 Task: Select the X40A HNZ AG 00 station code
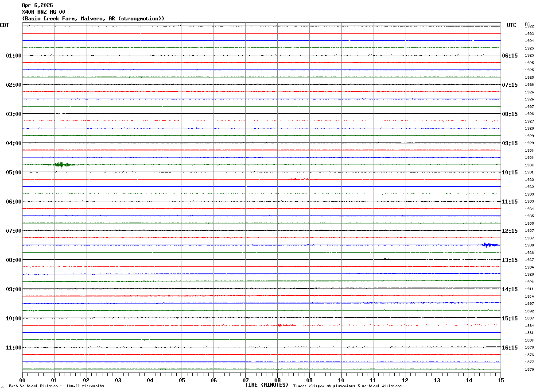point(43,12)
